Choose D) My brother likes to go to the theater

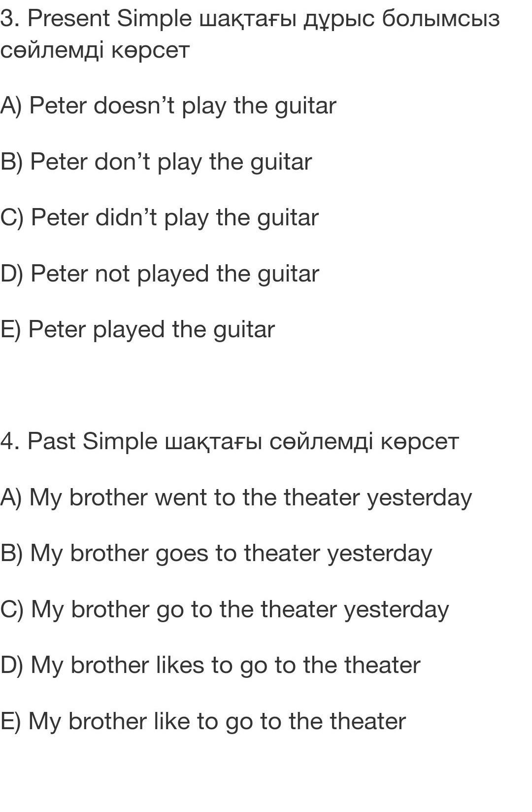[x=210, y=666]
